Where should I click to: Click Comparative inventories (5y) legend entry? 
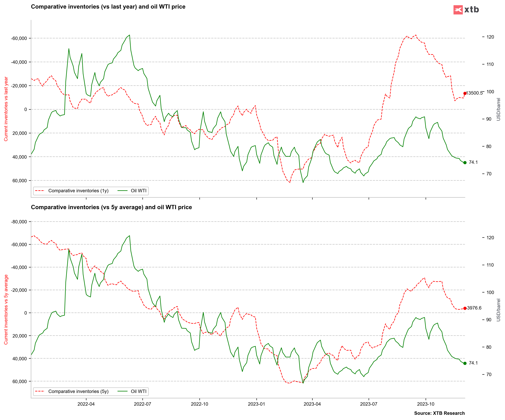pos(78,391)
